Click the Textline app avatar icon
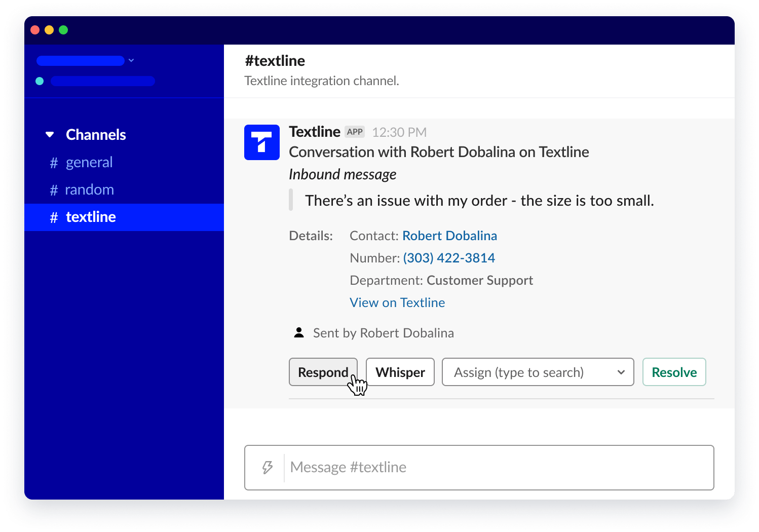759x532 pixels. point(261,142)
